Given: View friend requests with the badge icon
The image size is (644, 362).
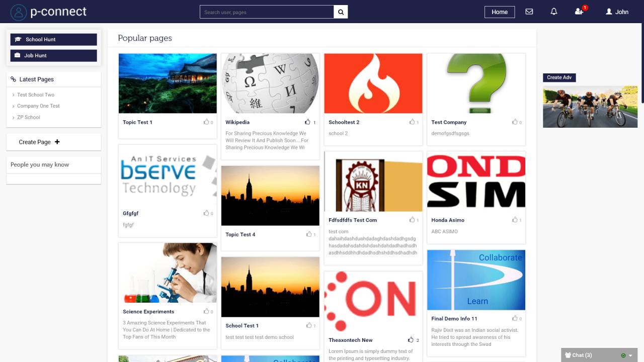Looking at the screenshot, I should 579,12.
